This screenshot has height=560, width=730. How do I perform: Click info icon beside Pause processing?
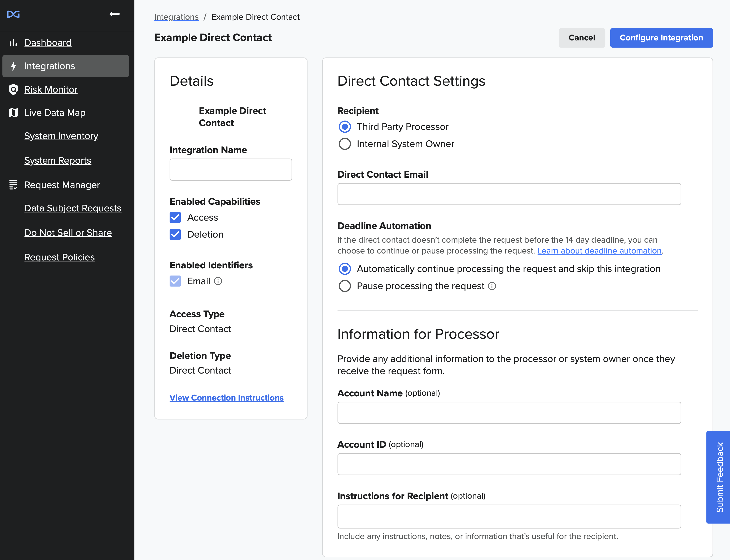tap(492, 286)
